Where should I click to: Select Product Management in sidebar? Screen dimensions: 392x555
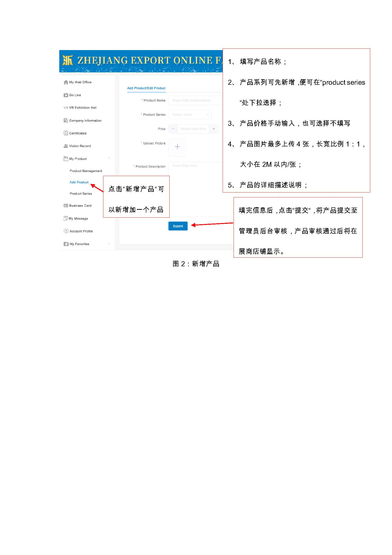tap(86, 171)
